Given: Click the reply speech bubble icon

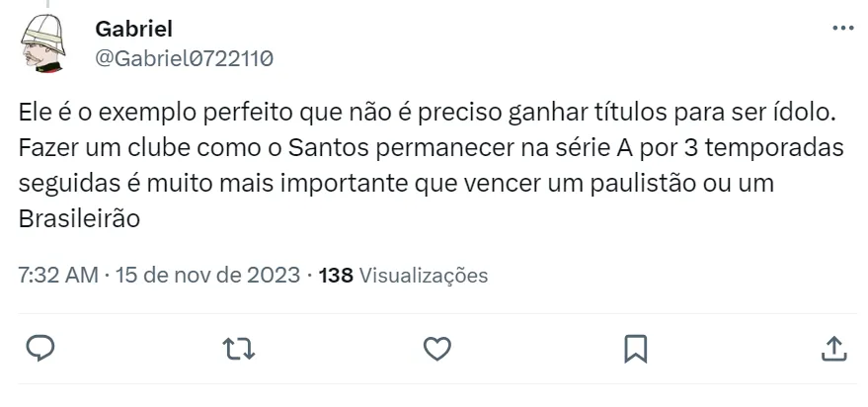Looking at the screenshot, I should click(x=39, y=348).
